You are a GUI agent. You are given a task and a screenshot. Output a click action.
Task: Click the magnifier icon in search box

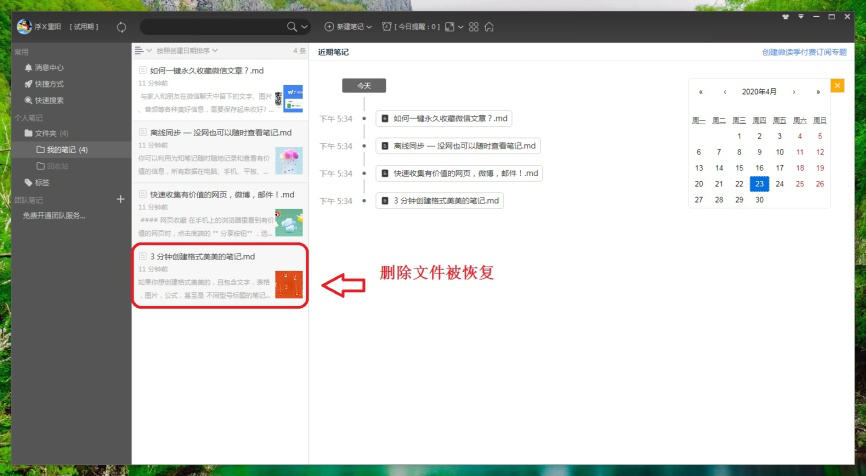(x=292, y=27)
